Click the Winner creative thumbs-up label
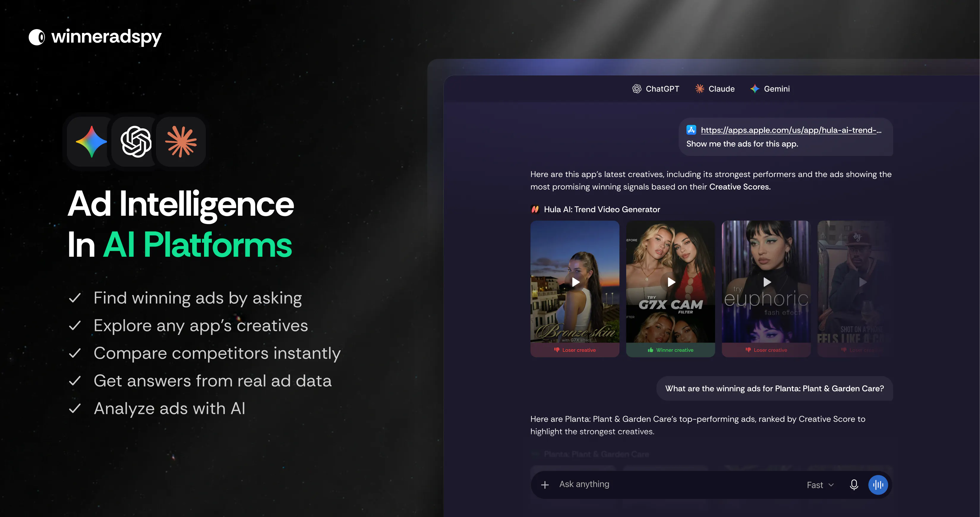The height and width of the screenshot is (517, 980). tap(671, 350)
